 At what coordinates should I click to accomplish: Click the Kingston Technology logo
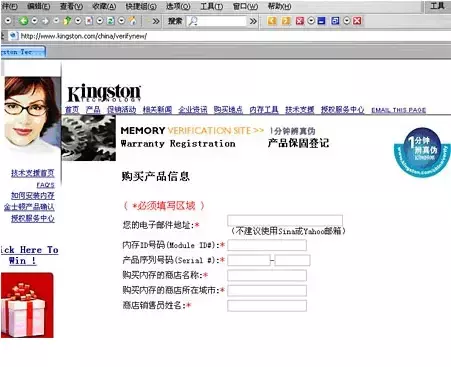click(x=104, y=92)
